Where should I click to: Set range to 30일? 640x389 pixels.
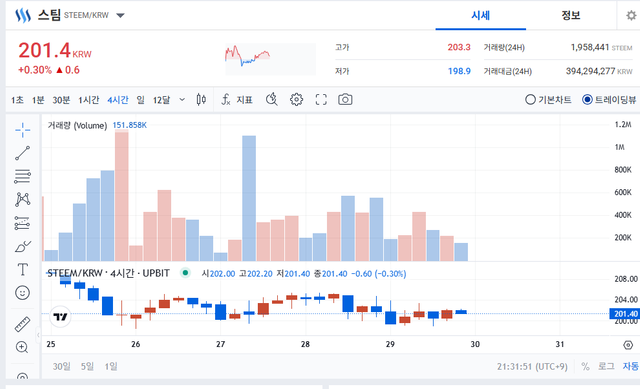62,366
